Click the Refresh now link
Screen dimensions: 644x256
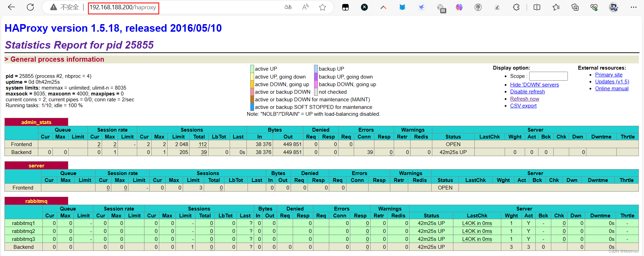pyautogui.click(x=525, y=99)
